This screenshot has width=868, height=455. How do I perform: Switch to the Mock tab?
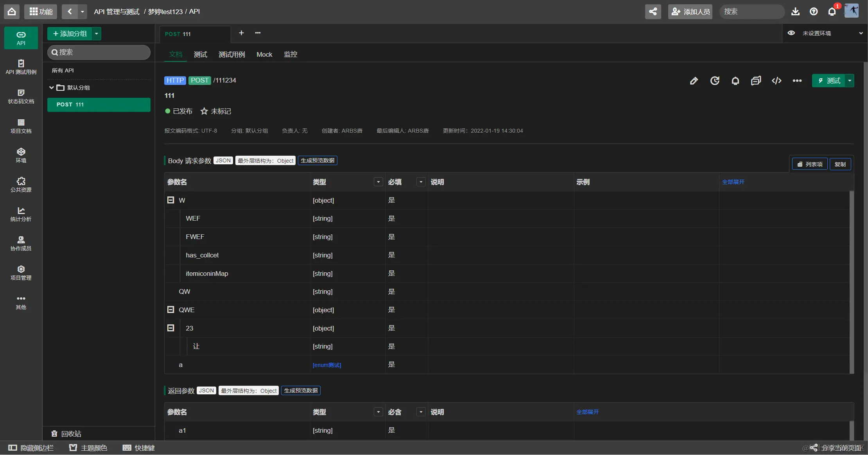pos(264,54)
